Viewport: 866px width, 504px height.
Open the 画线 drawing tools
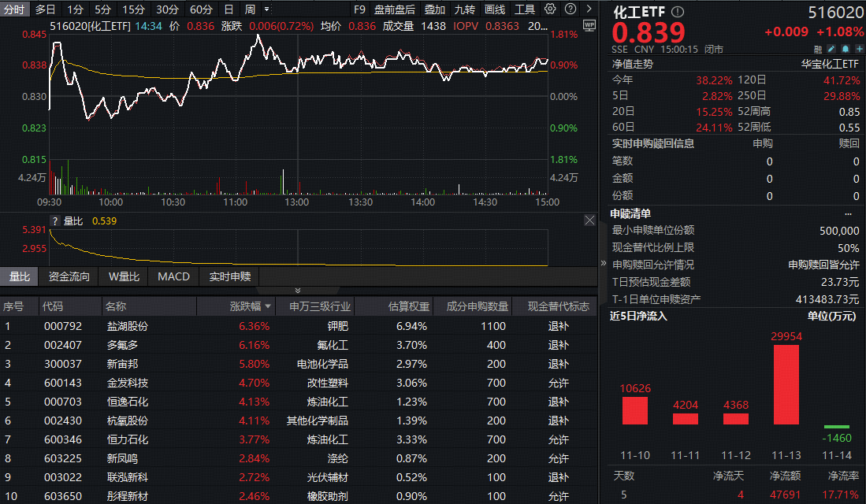pyautogui.click(x=494, y=9)
